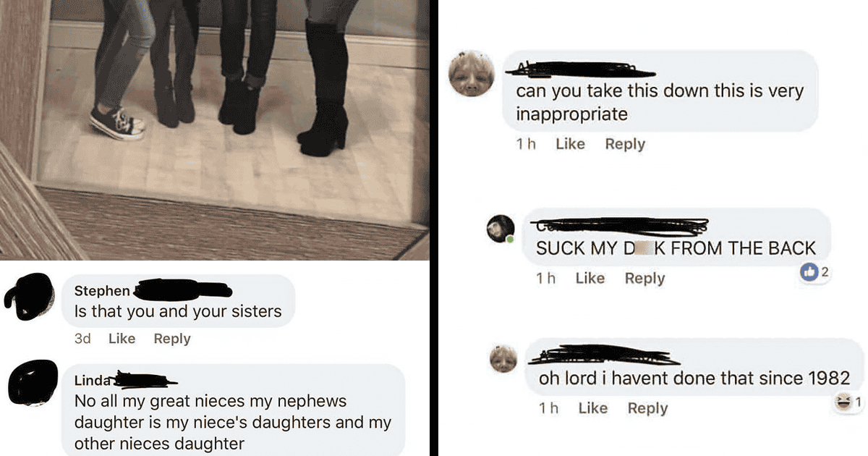
Task: Like the 'very inappropriate' comment
Action: 570,144
